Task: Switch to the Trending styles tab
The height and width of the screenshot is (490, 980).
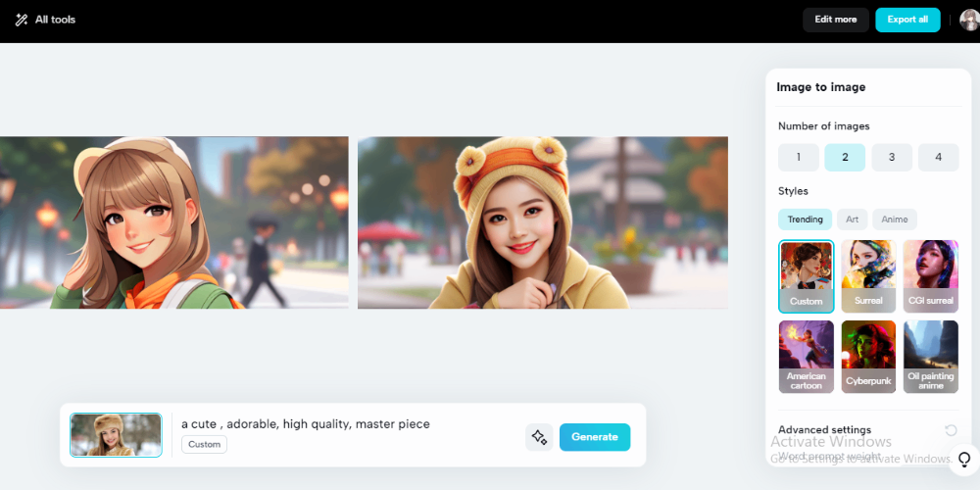Action: 805,220
